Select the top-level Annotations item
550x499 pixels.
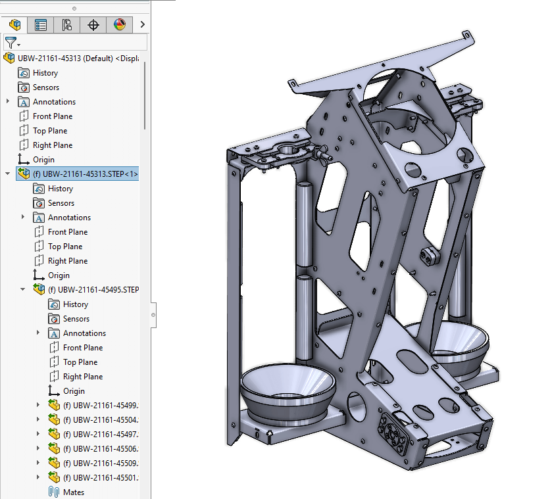tap(47, 102)
